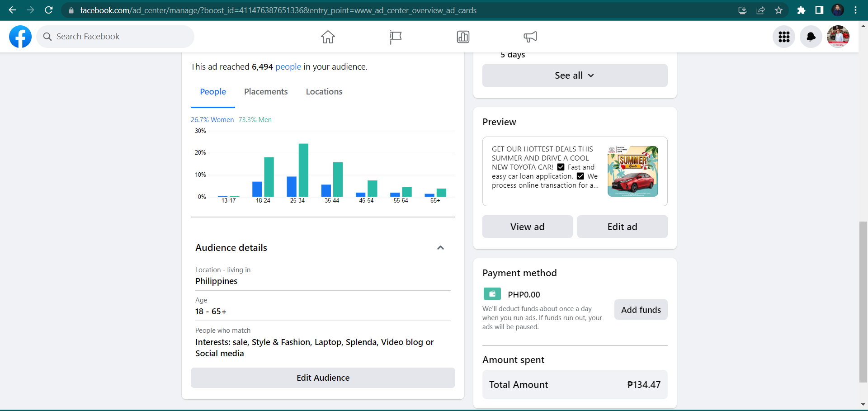Click the blue Women bar for ages 25-34

coord(292,187)
